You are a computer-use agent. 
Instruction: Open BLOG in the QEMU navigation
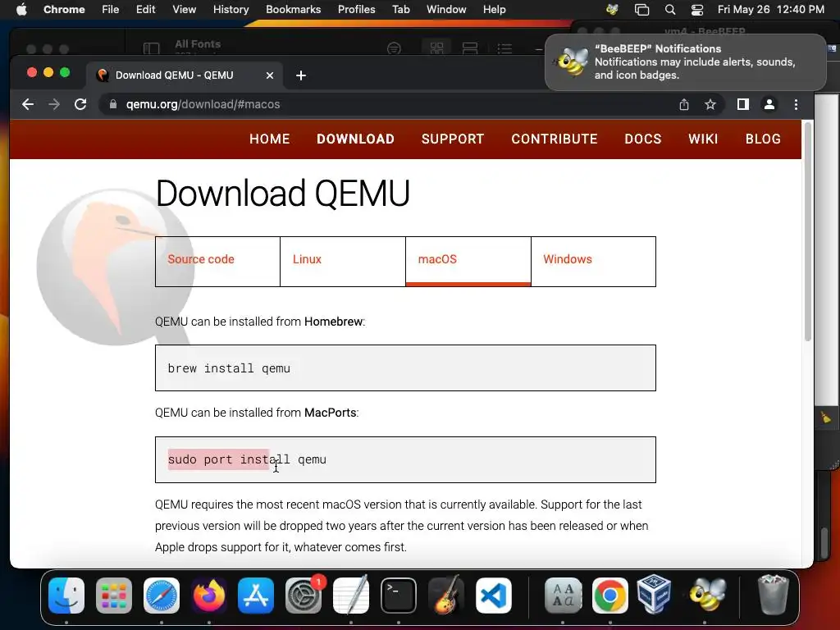click(x=763, y=139)
